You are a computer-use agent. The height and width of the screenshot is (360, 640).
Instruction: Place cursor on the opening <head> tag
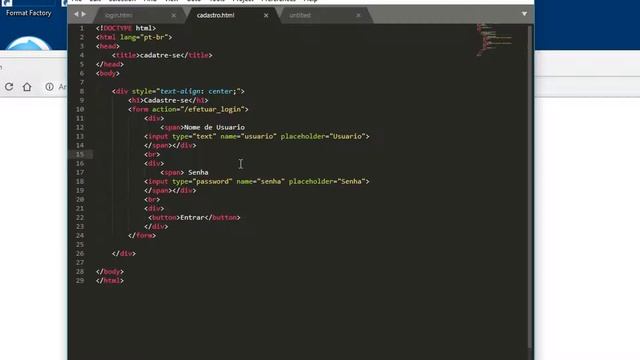click(x=108, y=46)
